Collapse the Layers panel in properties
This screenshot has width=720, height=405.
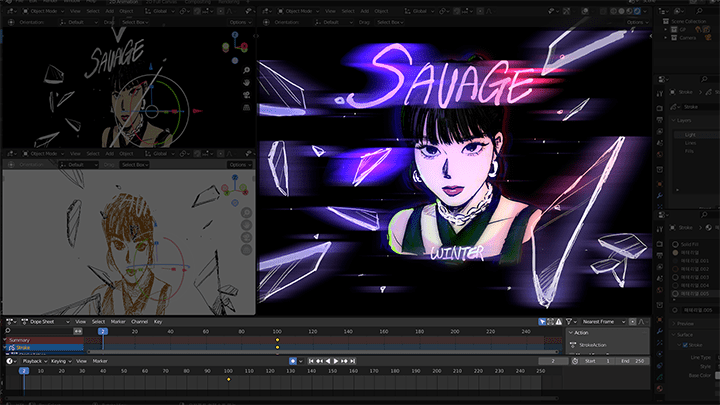(674, 120)
